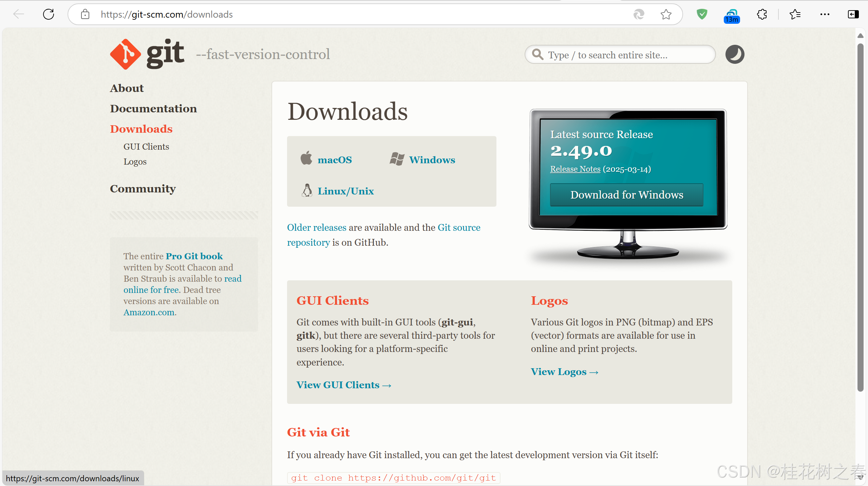
Task: Open the Amazon.com link
Action: tap(149, 312)
